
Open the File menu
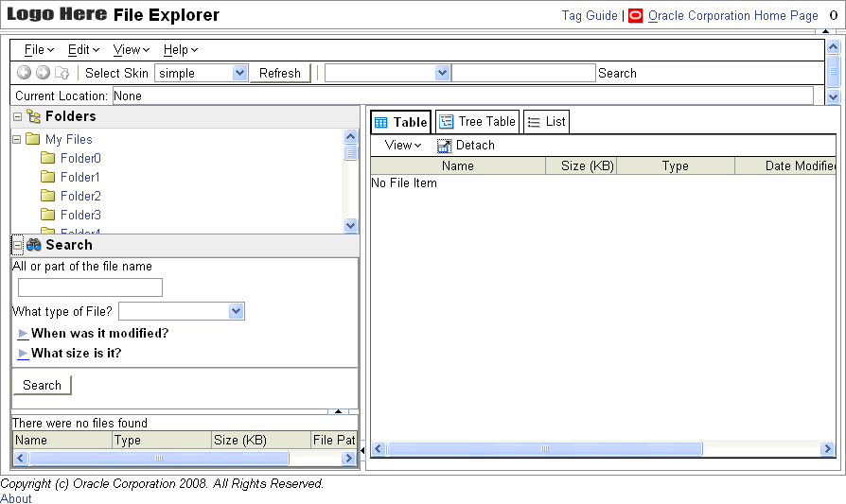coord(39,49)
